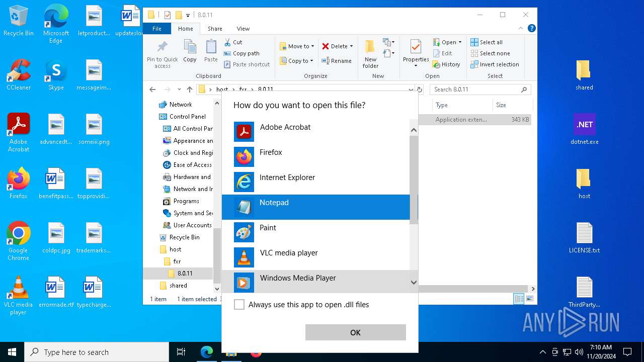
Task: Select host folder in navigation tree
Action: point(175,249)
